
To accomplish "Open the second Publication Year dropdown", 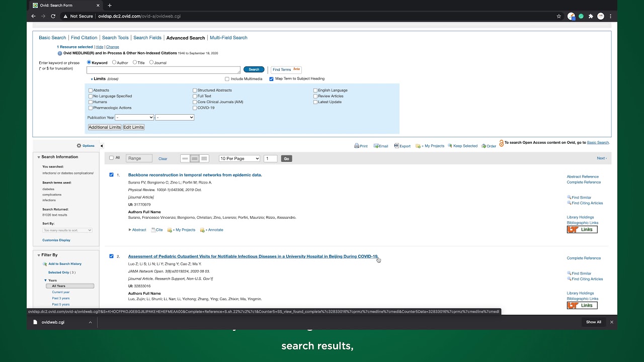I will (175, 117).
